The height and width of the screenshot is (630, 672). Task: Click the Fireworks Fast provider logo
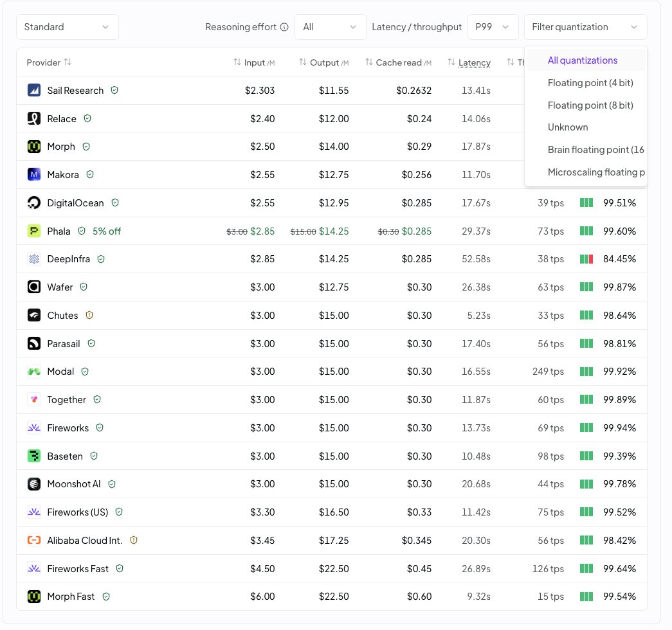(34, 569)
